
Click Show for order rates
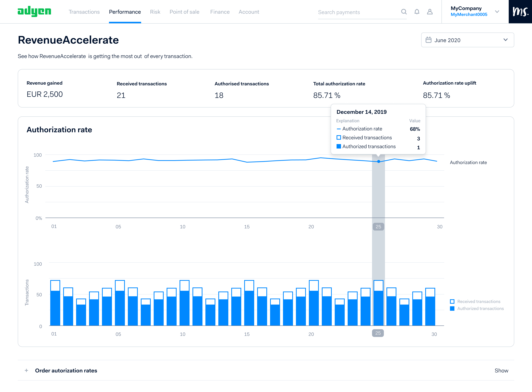[501, 370]
